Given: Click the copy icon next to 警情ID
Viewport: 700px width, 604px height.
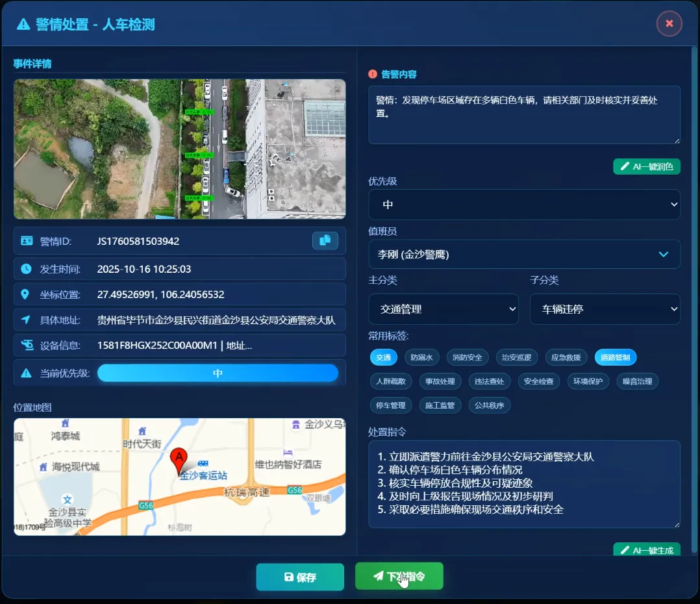Looking at the screenshot, I should [325, 240].
